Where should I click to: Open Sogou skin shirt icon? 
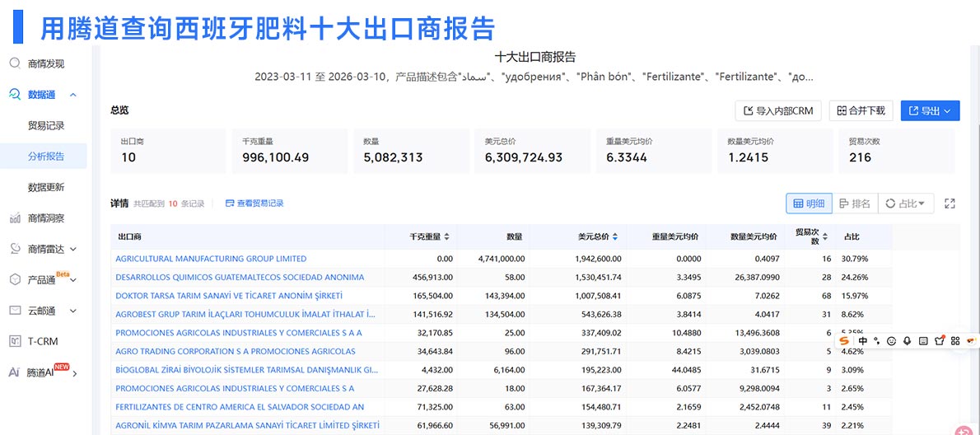(x=939, y=340)
